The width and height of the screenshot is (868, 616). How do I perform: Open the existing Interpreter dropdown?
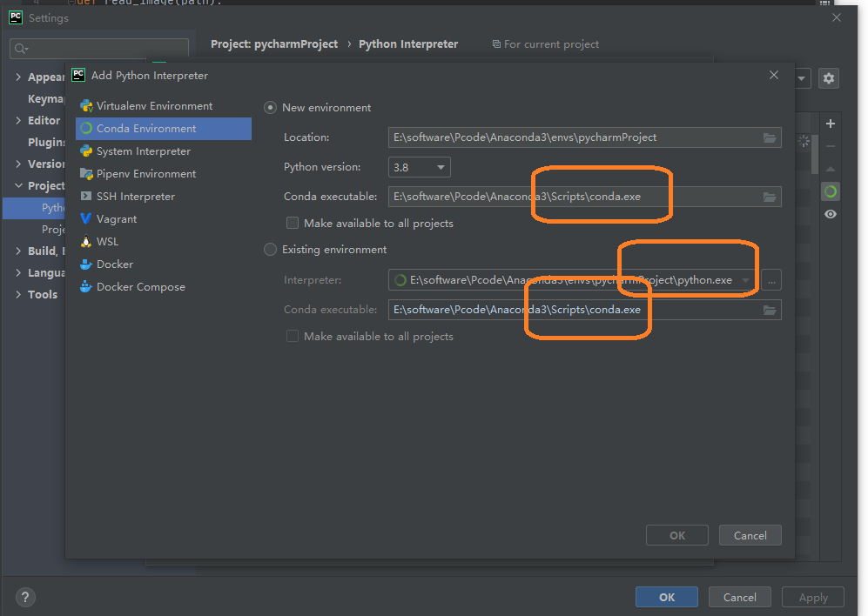click(x=745, y=280)
